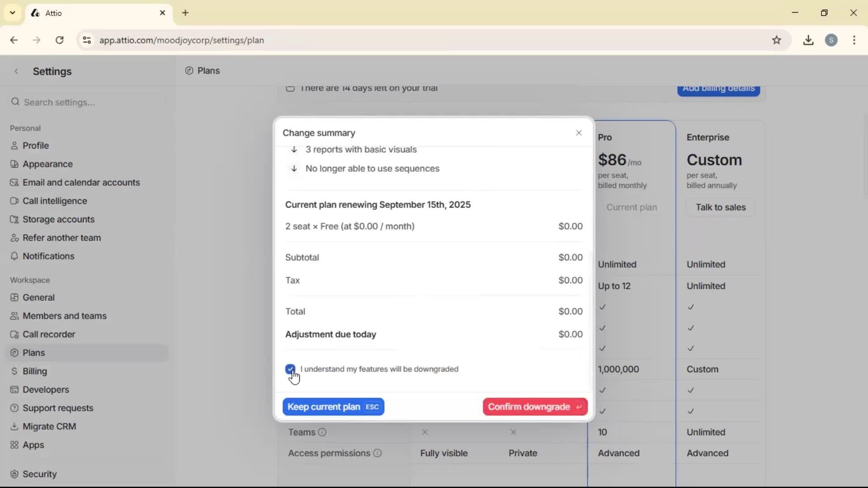The width and height of the screenshot is (868, 488).
Task: Select the Call recorder sidebar icon
Action: click(14, 334)
